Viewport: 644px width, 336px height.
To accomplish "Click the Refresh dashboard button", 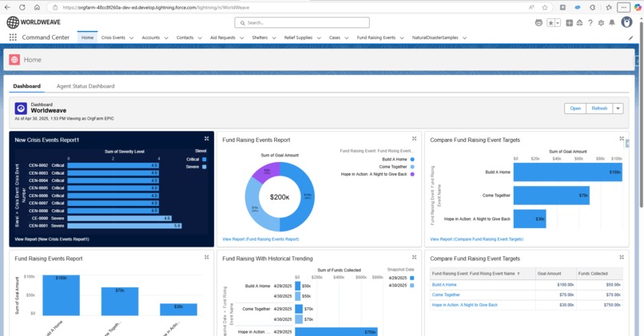I will (x=599, y=109).
